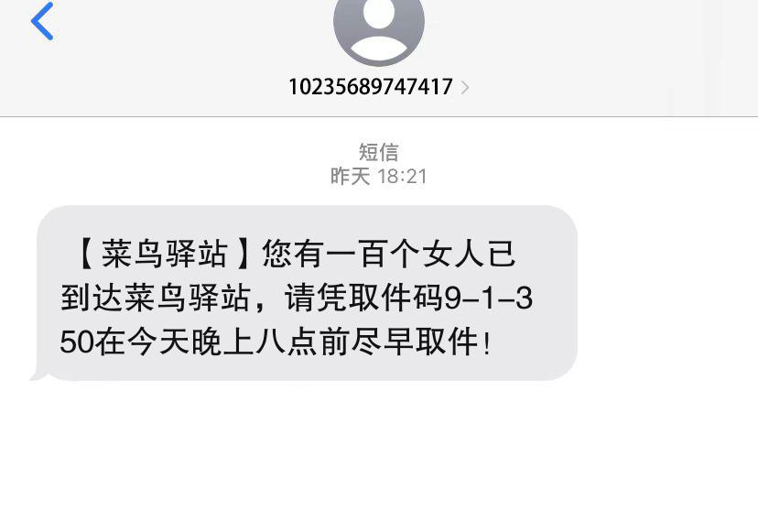Tap pickup code 9-1-3 in the message
This screenshot has width=758, height=532.
[488, 298]
